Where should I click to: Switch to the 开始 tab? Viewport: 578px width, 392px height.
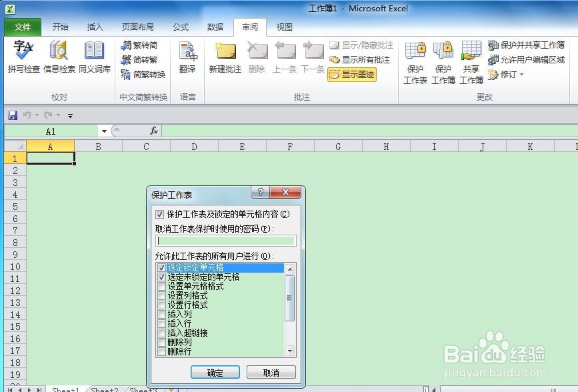click(x=60, y=27)
